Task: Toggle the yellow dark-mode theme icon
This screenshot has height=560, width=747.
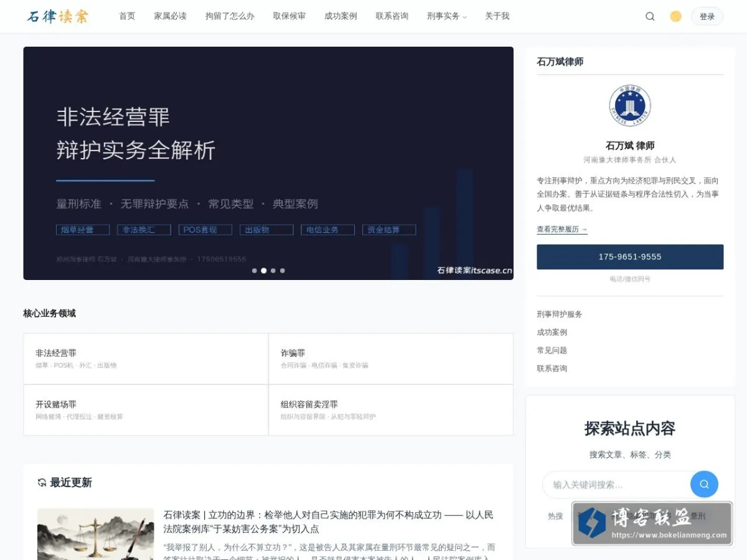Action: pos(675,17)
